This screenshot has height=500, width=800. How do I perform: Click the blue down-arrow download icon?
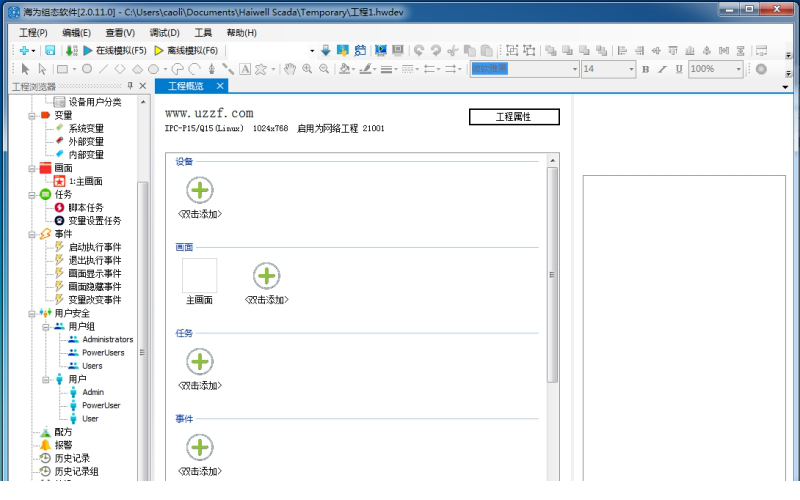point(326,50)
